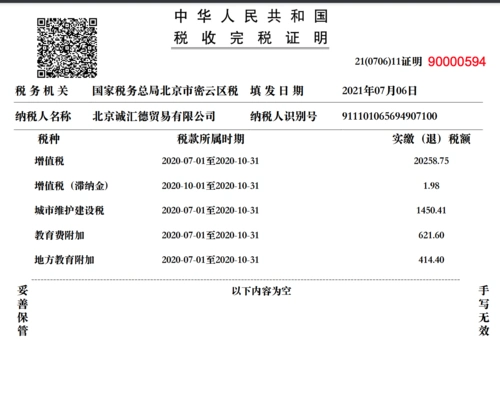Image resolution: width=500 pixels, height=395 pixels.
Task: Click the vertical text 妥善保管
Action: tap(22, 311)
